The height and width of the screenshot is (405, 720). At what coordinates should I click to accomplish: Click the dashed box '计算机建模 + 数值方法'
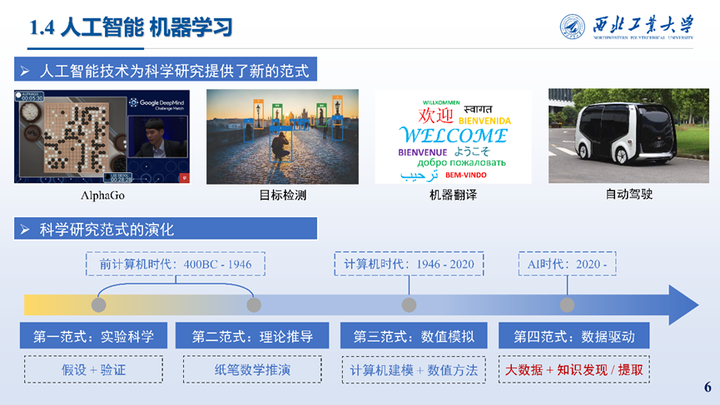coord(414,370)
